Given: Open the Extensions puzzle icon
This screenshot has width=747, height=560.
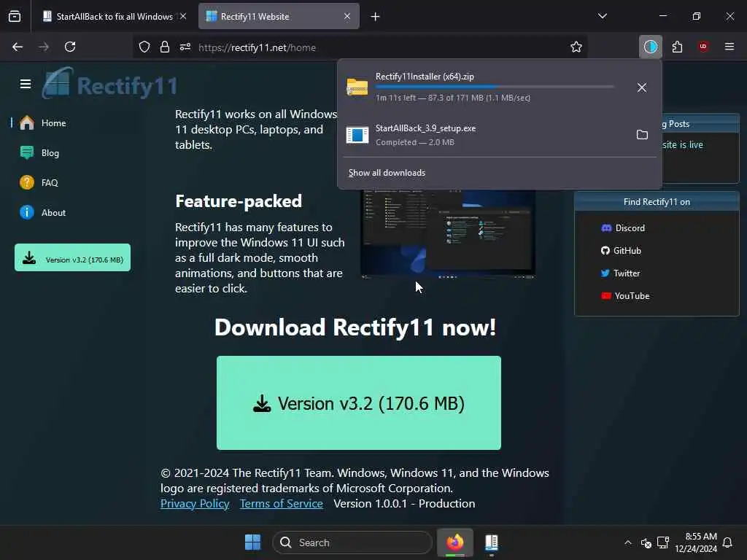Looking at the screenshot, I should [x=677, y=47].
